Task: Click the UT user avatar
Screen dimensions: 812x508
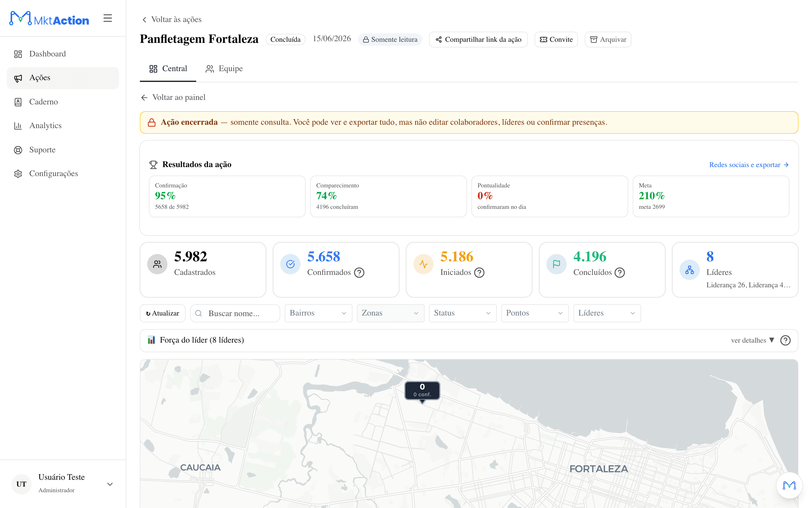Action: pyautogui.click(x=21, y=484)
